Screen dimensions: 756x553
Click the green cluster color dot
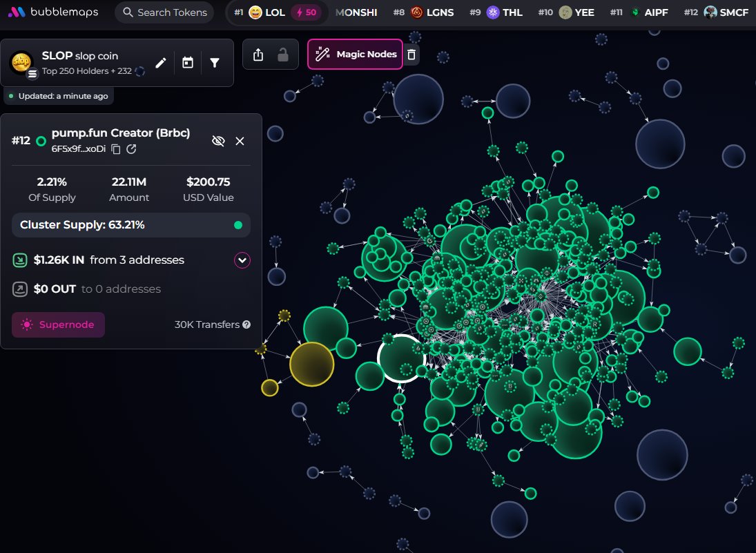click(238, 225)
